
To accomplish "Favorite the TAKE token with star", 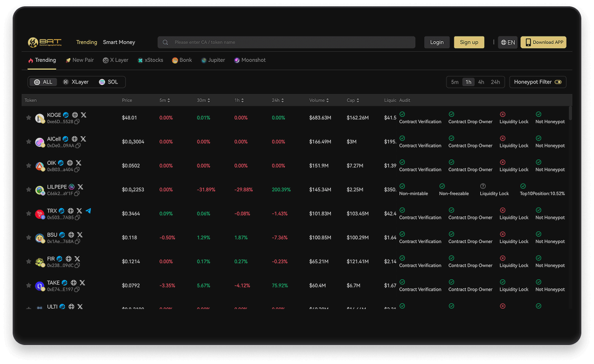I will point(29,285).
